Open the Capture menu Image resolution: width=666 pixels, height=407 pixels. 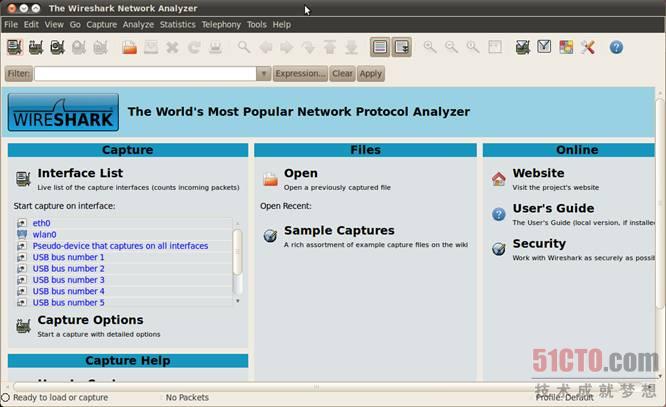tap(102, 25)
